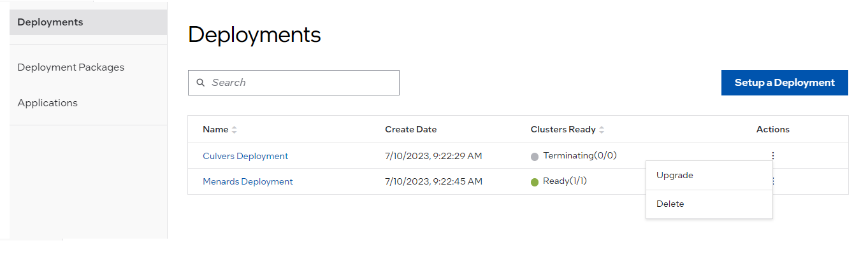Go to Deployments in the sidebar
The width and height of the screenshot is (868, 280).
[x=50, y=22]
